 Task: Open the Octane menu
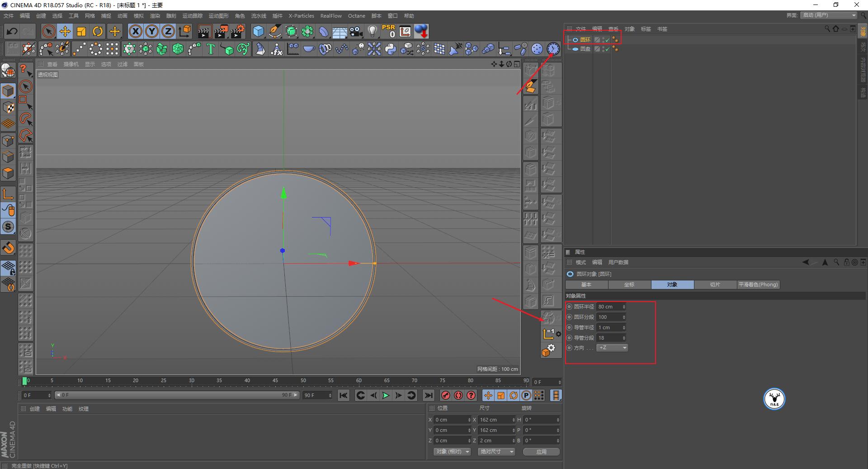(x=356, y=15)
